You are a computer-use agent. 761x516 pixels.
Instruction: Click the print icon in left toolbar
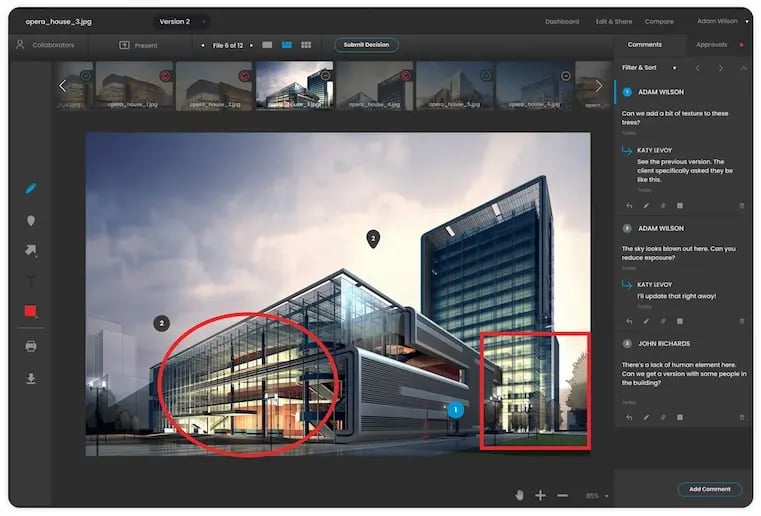[x=31, y=346]
